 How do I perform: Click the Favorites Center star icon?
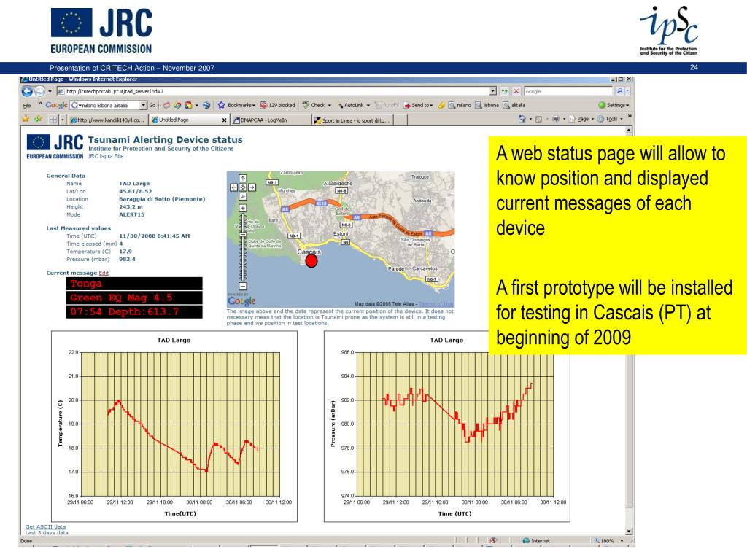point(26,119)
